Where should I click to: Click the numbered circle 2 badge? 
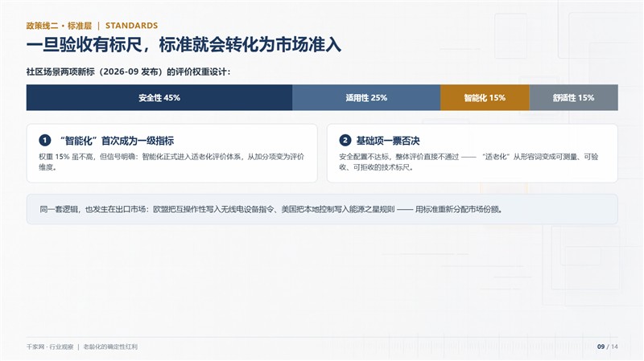tap(345, 140)
